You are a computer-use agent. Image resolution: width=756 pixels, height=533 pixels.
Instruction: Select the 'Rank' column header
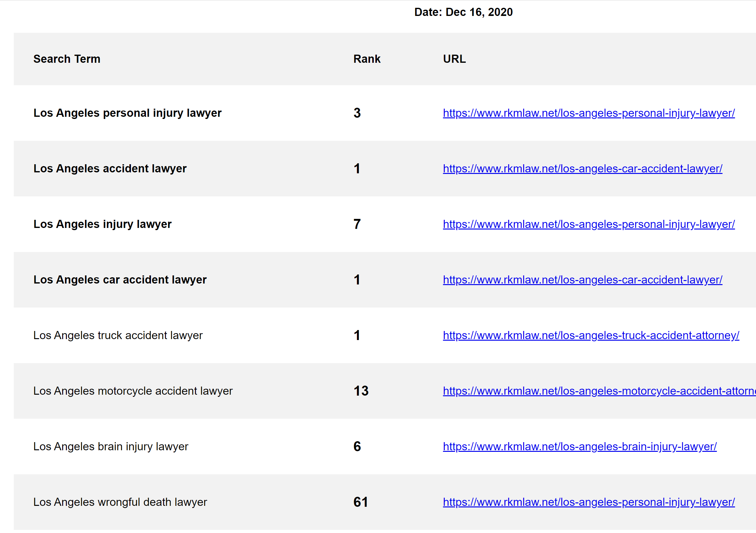[367, 59]
